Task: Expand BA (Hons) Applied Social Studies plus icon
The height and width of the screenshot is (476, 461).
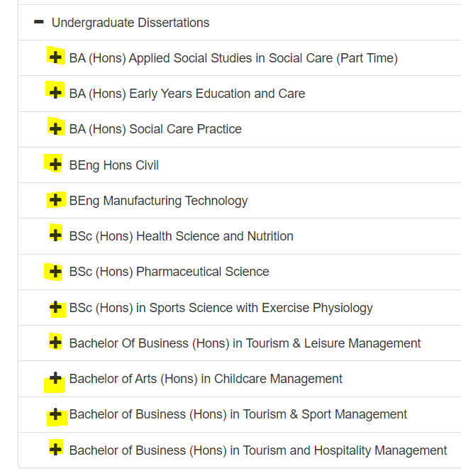Action: pyautogui.click(x=55, y=57)
